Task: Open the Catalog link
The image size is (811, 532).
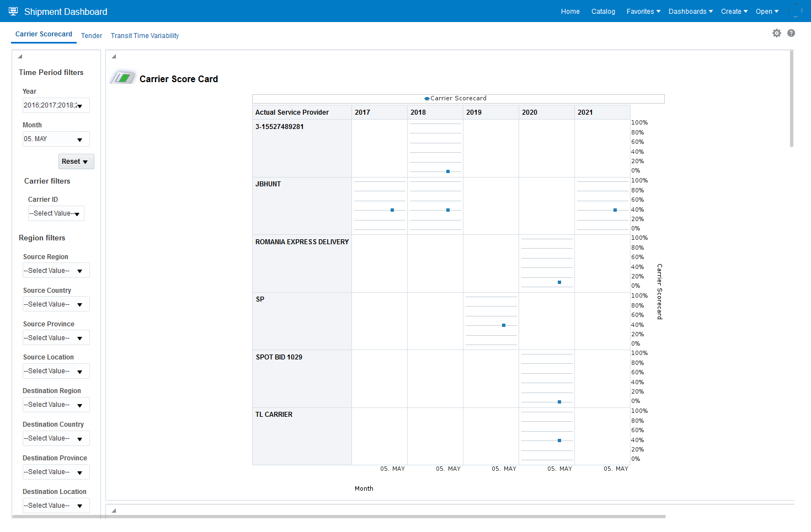Action: (x=603, y=12)
